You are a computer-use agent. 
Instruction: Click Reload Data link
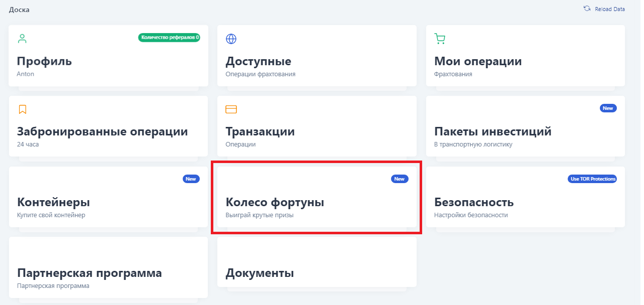pos(610,9)
